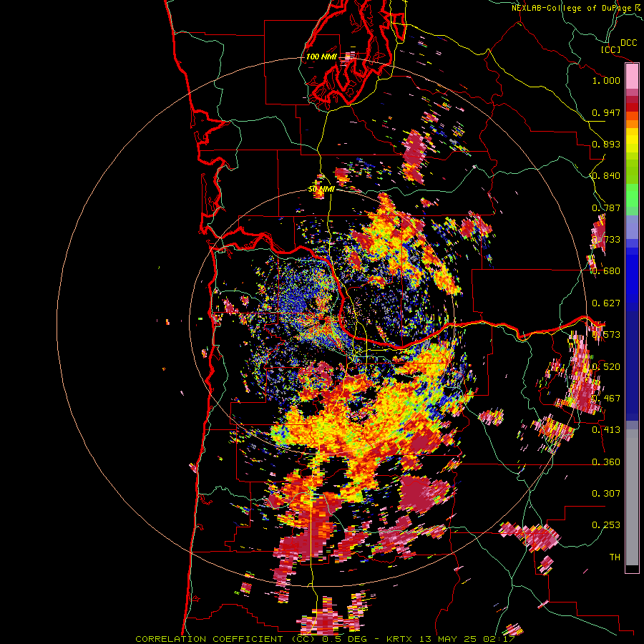Viewport: 644px width, 644px height.
Task: Click the 0.360 value on color scale
Action: (x=606, y=462)
